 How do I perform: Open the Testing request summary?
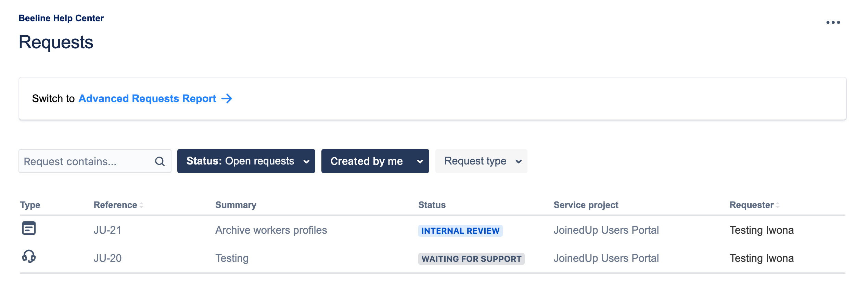point(232,258)
